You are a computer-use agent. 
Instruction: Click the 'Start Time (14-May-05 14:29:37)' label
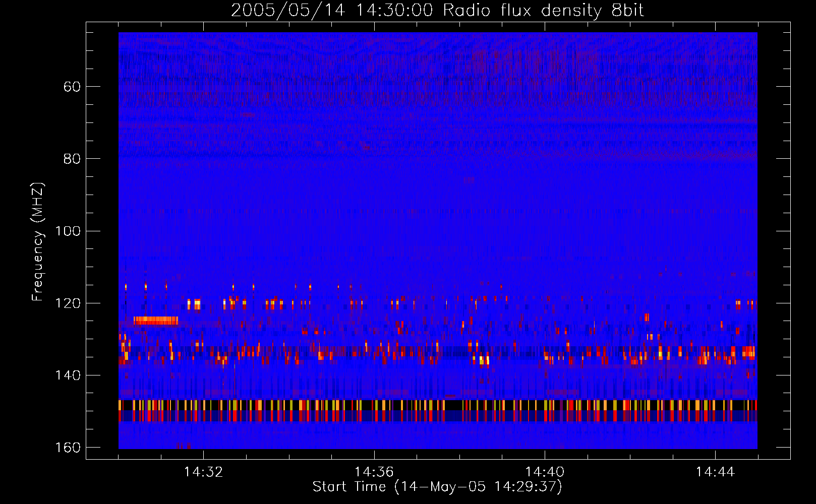coord(437,487)
